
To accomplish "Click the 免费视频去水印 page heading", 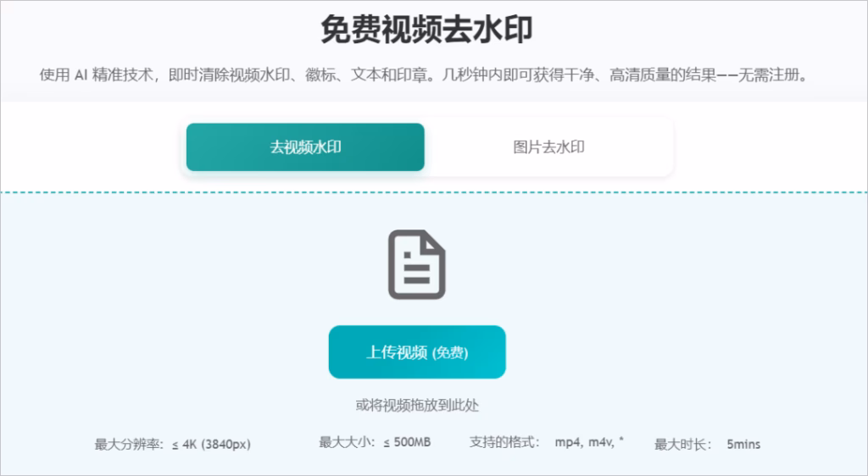I will click(426, 30).
